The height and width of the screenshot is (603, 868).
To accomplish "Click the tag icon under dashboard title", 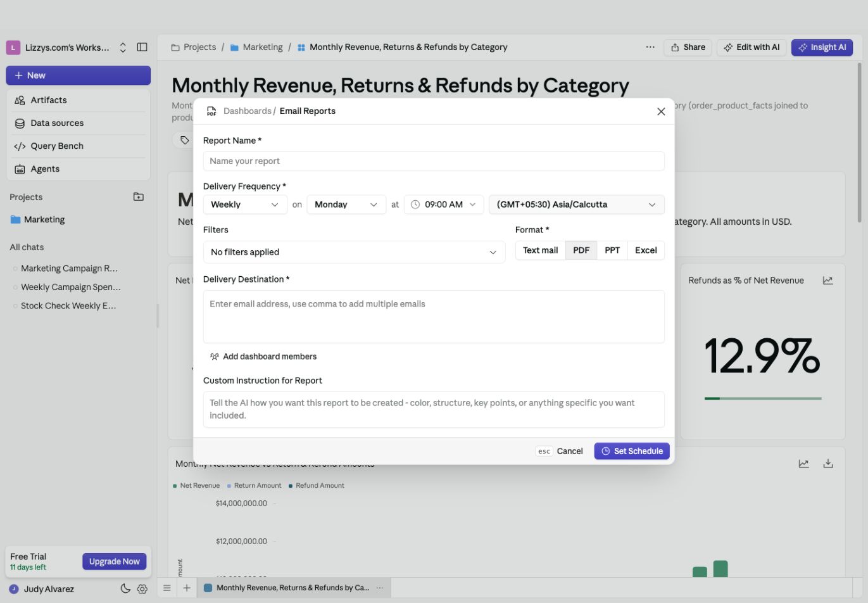I will [184, 140].
